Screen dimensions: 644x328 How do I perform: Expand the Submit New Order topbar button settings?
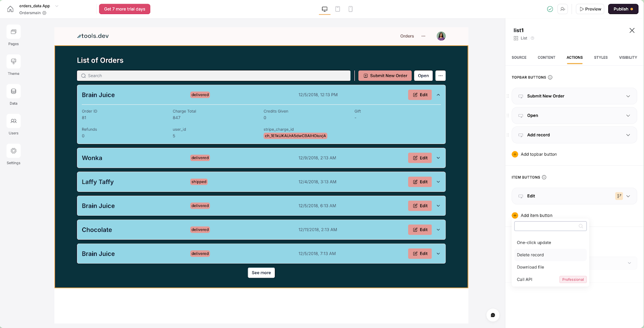point(628,96)
